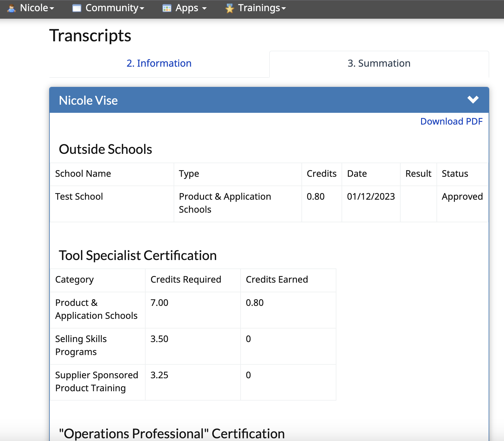This screenshot has width=504, height=441.
Task: Switch to the 2. Information tab
Action: [159, 63]
